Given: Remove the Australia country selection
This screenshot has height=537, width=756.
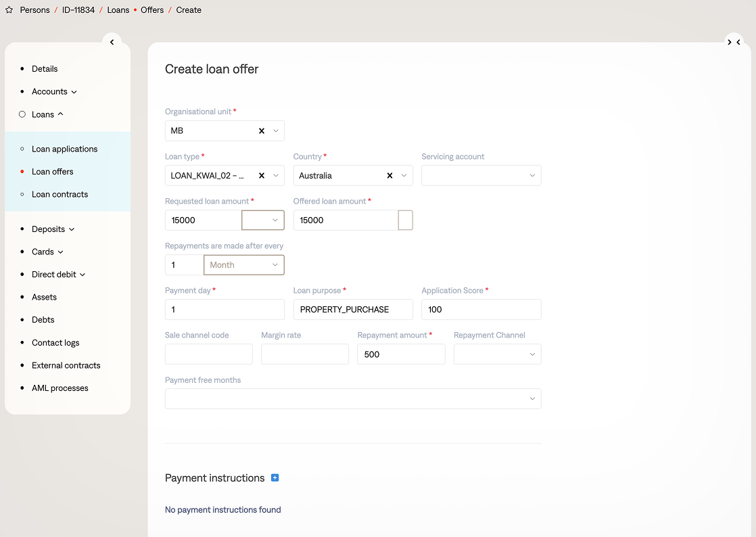Looking at the screenshot, I should pyautogui.click(x=389, y=175).
